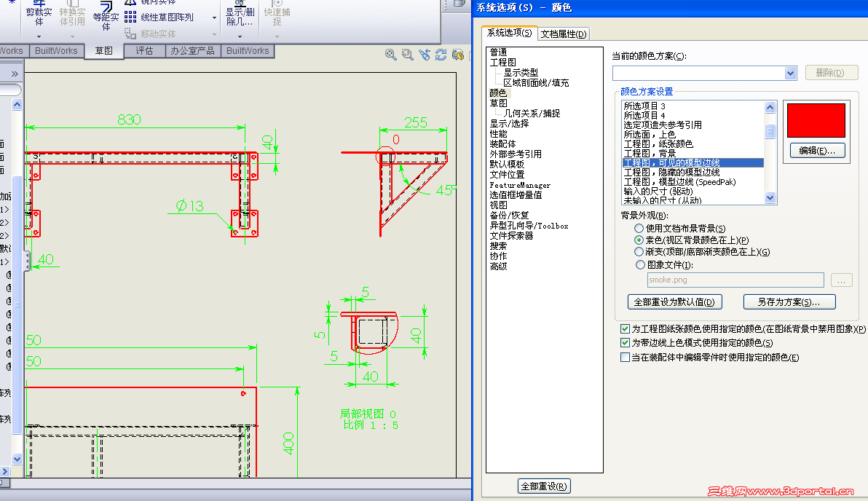
Task: Select 使用文档布景背景 radio button
Action: click(x=639, y=228)
